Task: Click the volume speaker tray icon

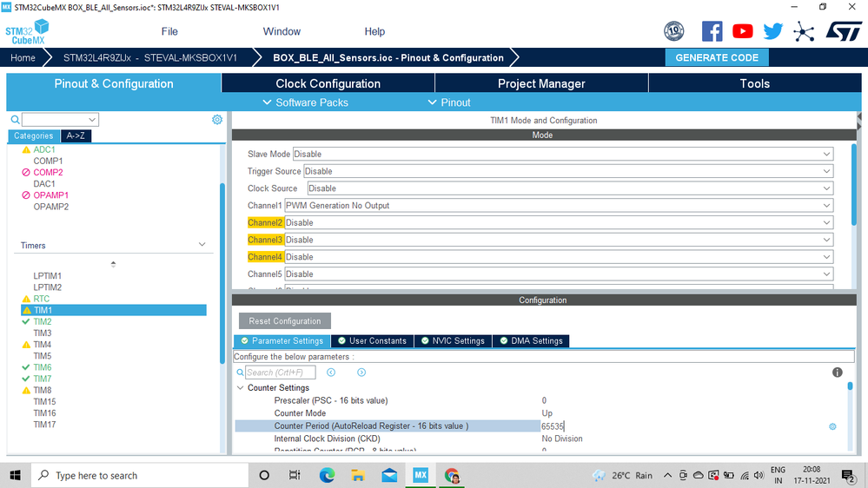Action: click(x=759, y=475)
